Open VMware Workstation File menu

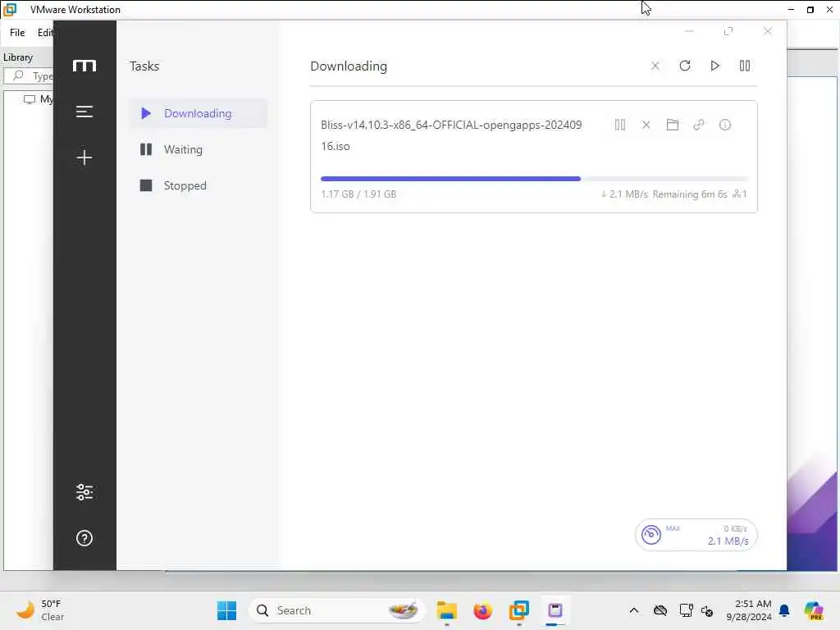(17, 33)
